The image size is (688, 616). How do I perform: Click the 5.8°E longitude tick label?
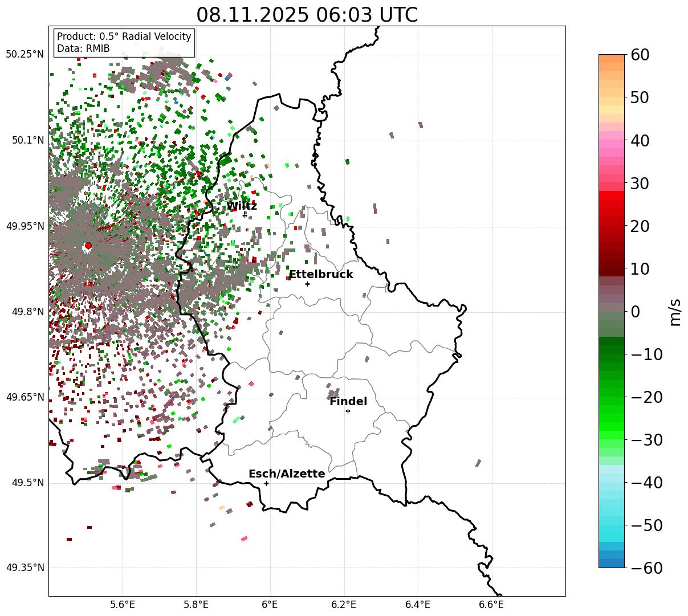coord(196,605)
